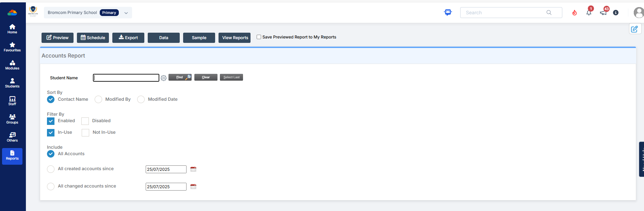Expand the Bromcom Primary School dropdown
The width and height of the screenshot is (644, 211).
click(126, 13)
